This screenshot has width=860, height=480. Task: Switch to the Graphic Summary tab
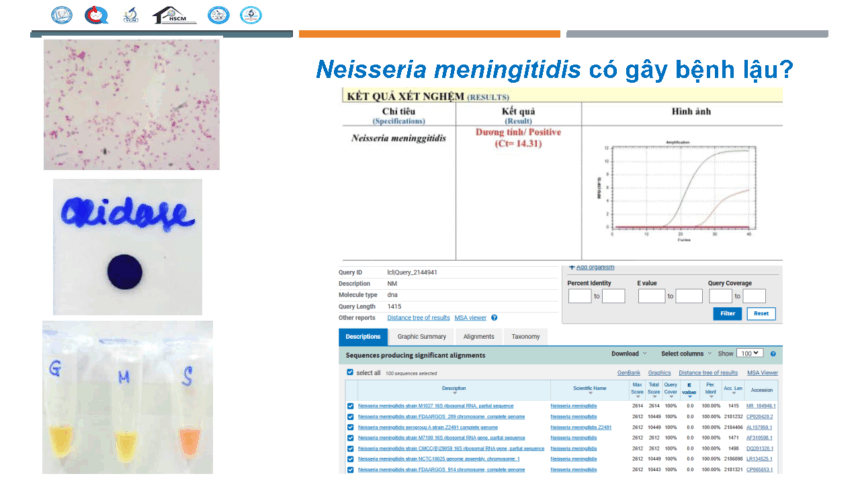[x=421, y=337]
